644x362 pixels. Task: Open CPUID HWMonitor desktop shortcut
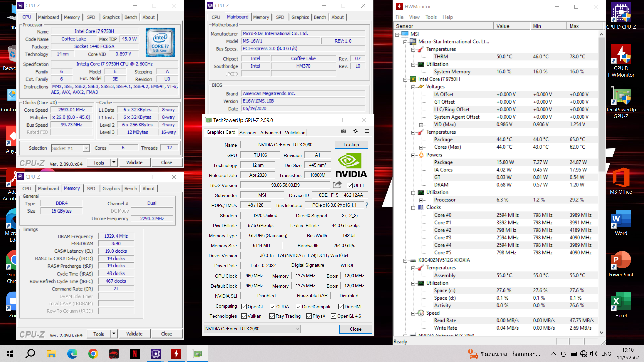[621, 61]
